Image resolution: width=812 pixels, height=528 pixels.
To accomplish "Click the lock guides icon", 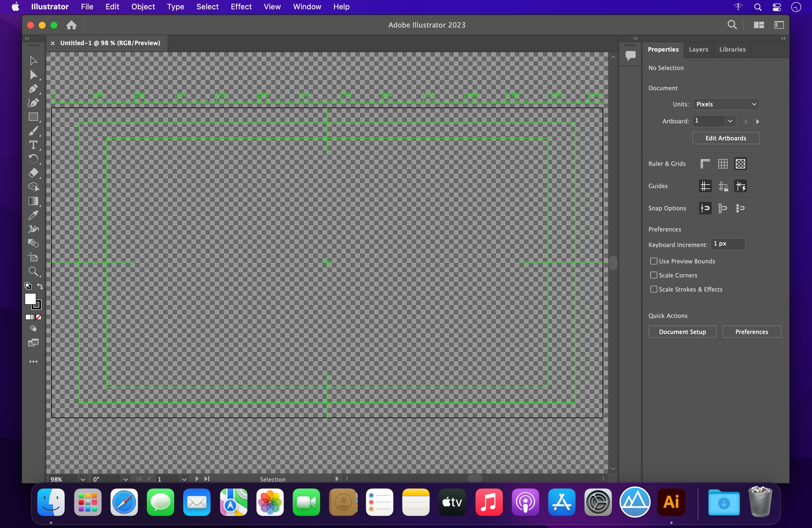I will point(723,186).
